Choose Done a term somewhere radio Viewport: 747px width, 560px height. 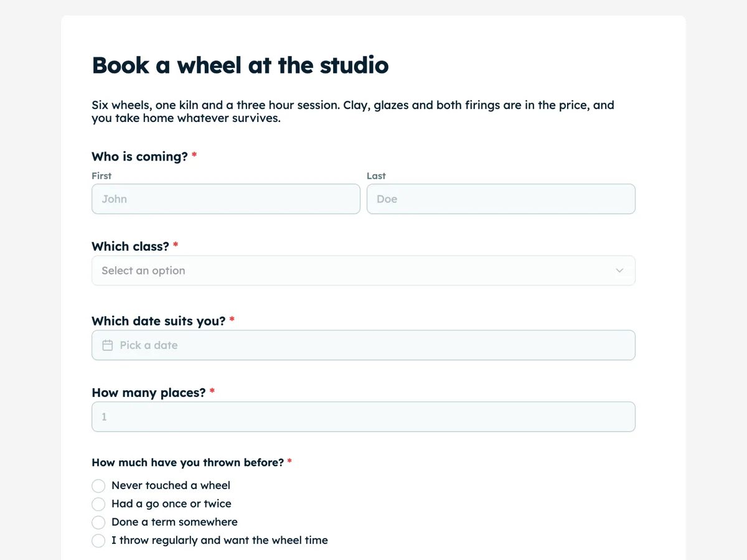[x=98, y=522]
